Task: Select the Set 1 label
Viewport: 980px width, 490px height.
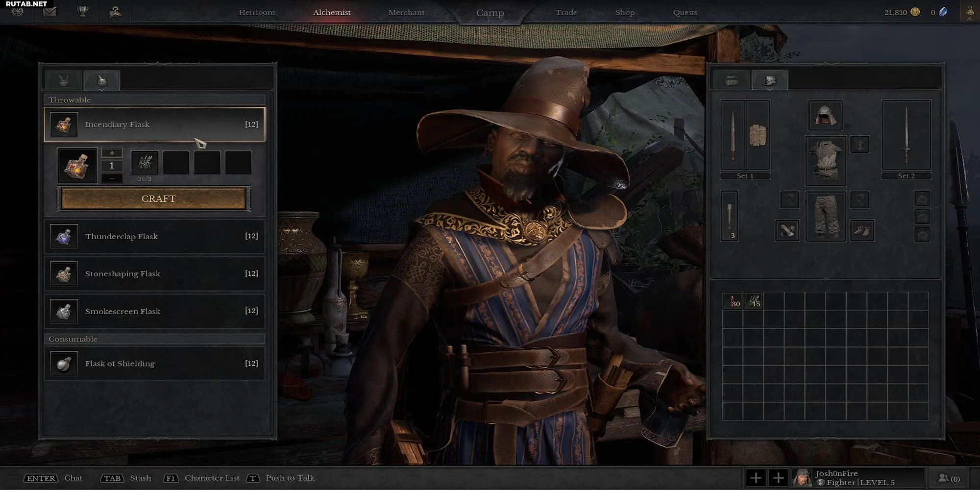Action: click(745, 176)
